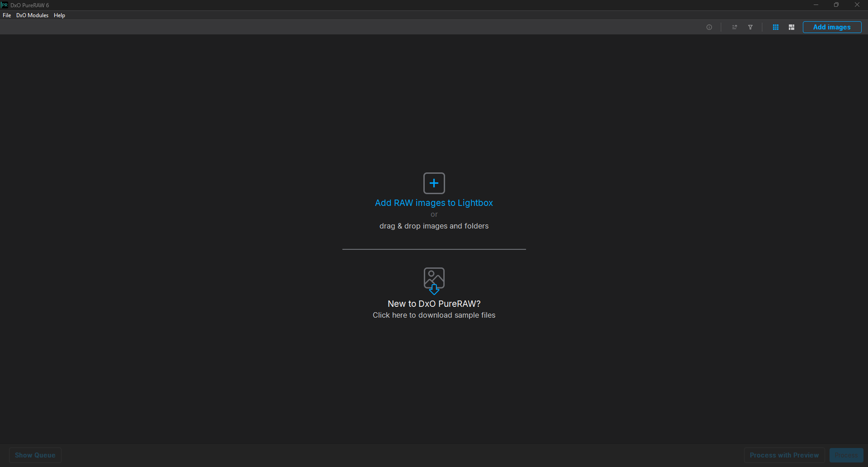Switch to grid thumbnail view
Image resolution: width=868 pixels, height=467 pixels.
(776, 27)
